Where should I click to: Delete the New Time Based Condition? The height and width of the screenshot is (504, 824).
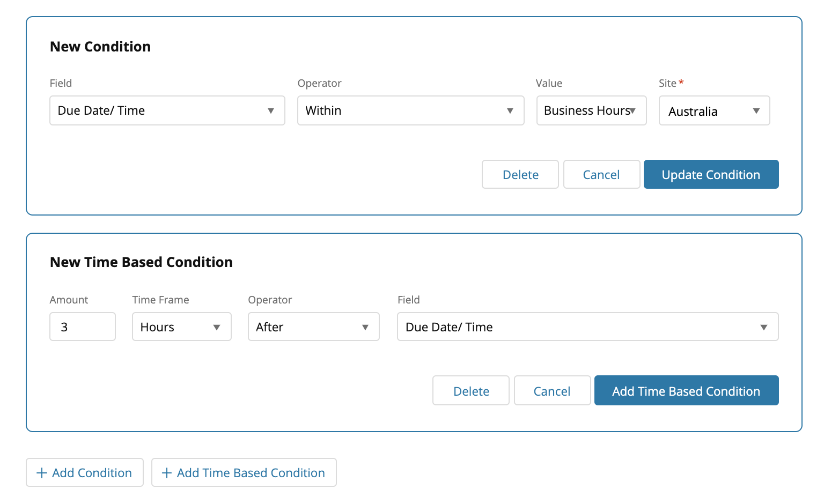471,391
